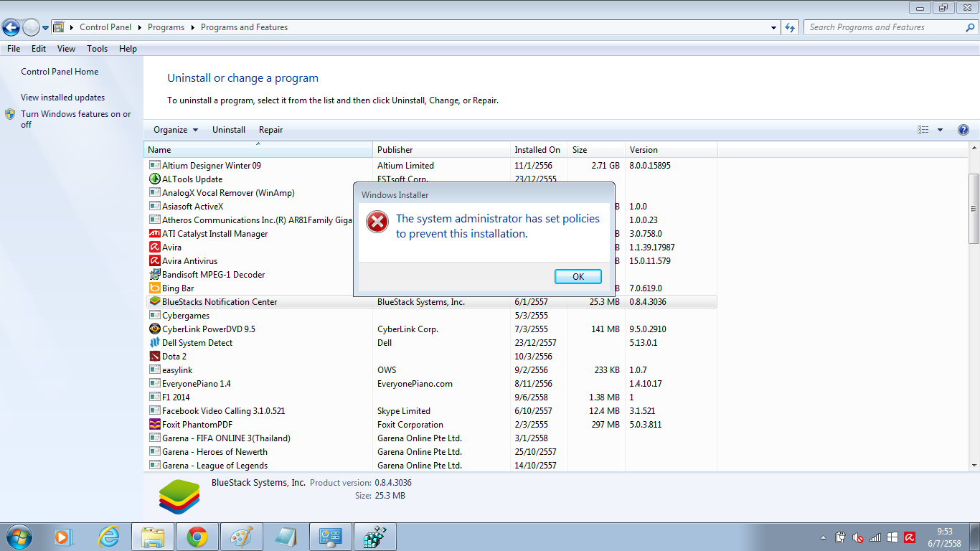Click the change view icon

tap(923, 130)
